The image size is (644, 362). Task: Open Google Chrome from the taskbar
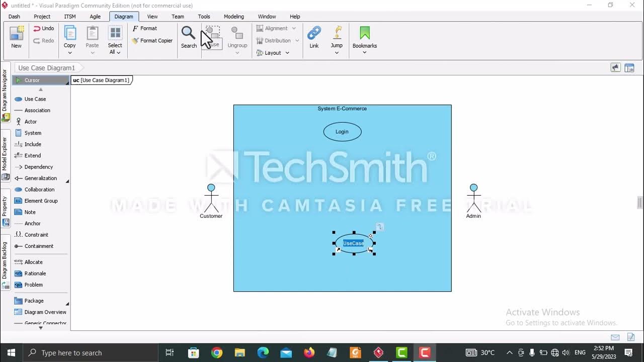click(217, 352)
